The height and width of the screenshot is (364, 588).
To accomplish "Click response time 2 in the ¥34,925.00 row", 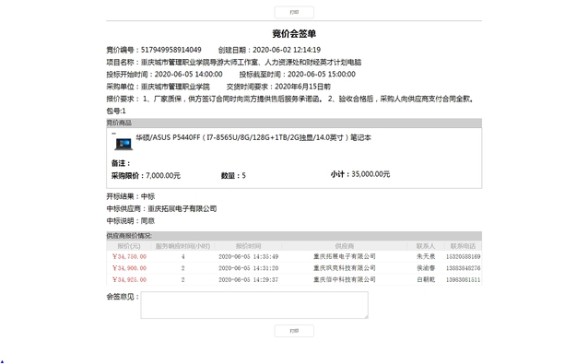I will (x=183, y=280).
